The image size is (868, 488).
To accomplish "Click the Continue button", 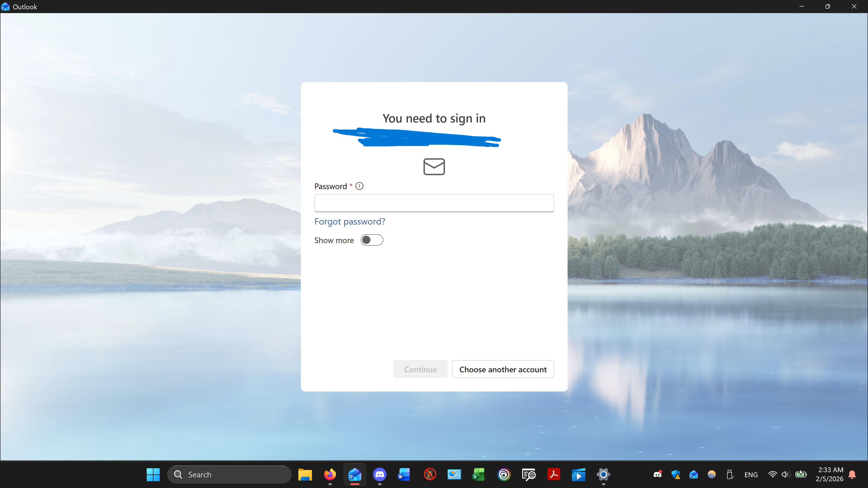I will click(x=420, y=369).
